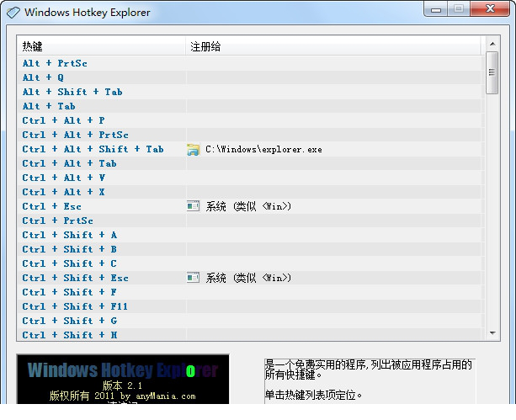
Task: Select the Ctrl + Alt + PrtSc row
Action: point(251,135)
